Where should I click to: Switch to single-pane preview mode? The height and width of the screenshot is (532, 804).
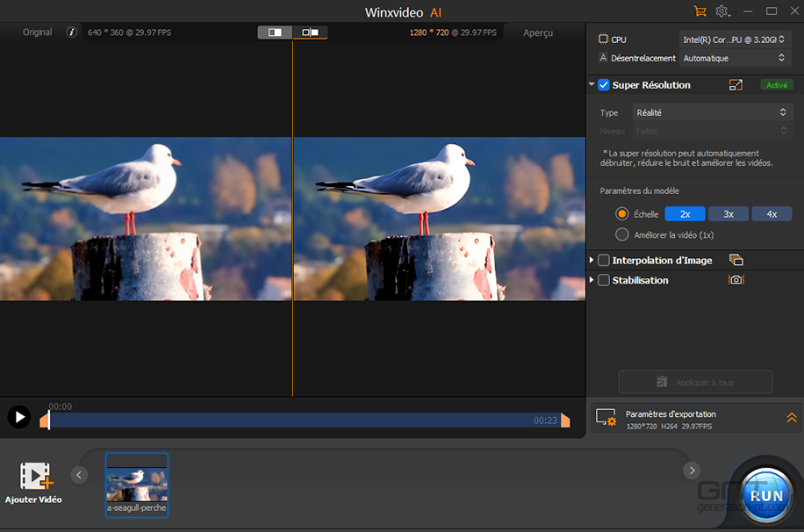pos(275,32)
